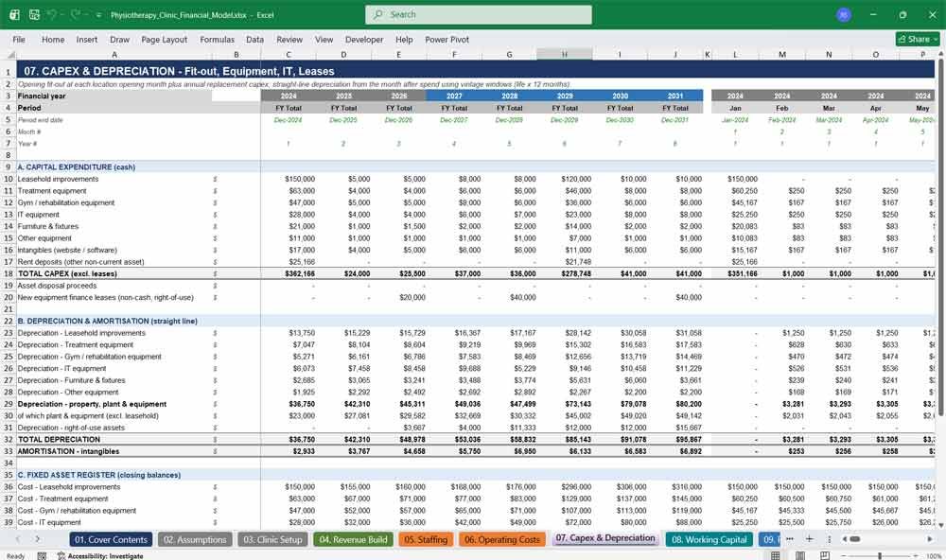This screenshot has height=560, width=946.
Task: Click the vertical scroll up arrow
Action: coord(940,54)
